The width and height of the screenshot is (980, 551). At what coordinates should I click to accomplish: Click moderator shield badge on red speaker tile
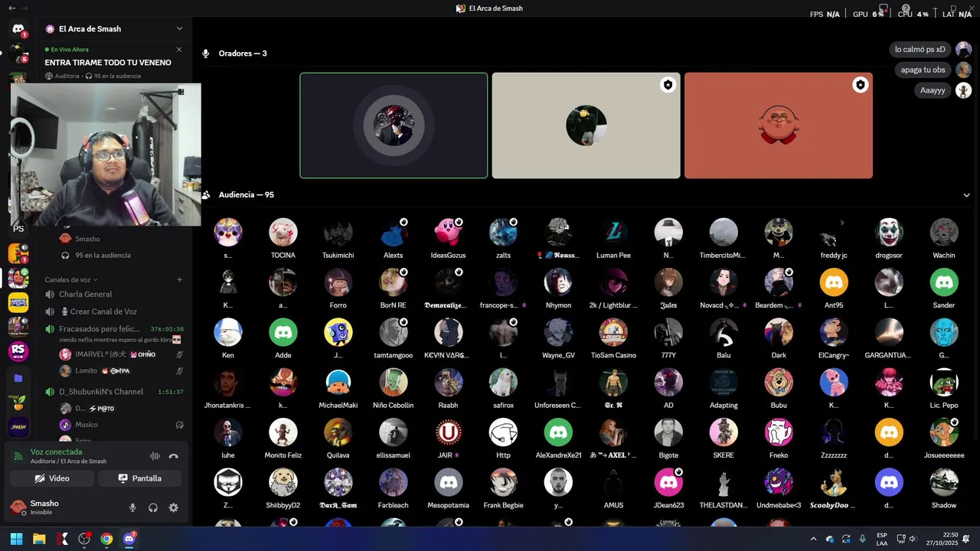[861, 85]
